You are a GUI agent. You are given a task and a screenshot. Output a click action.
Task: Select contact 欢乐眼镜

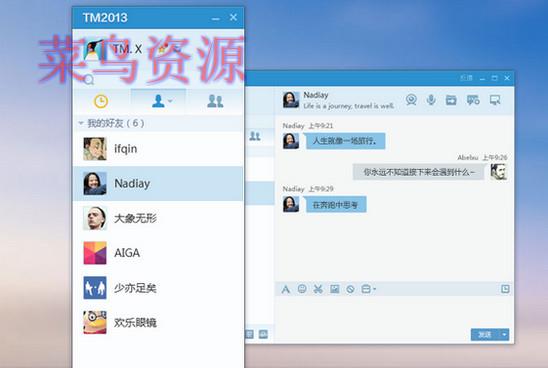(x=158, y=322)
